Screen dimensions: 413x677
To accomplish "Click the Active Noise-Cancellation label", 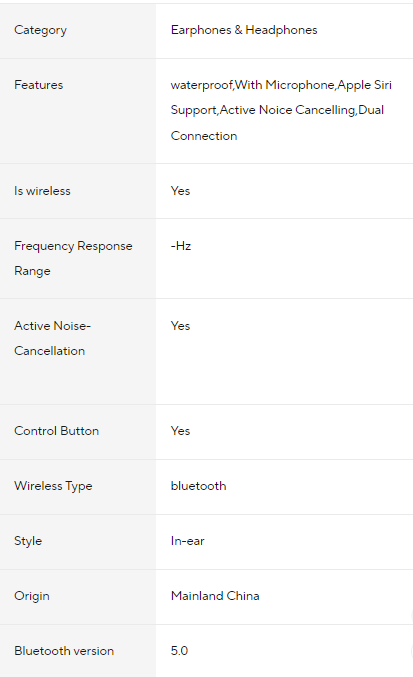I will [x=52, y=338].
